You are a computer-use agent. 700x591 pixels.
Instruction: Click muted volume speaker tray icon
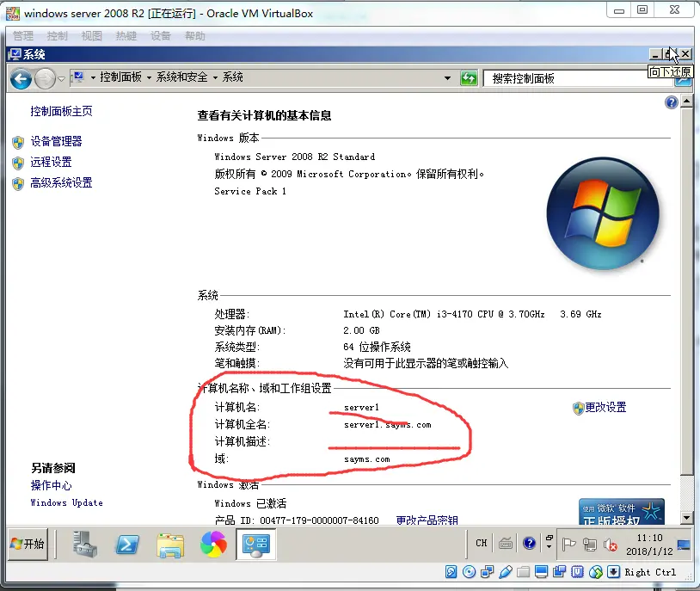[611, 545]
